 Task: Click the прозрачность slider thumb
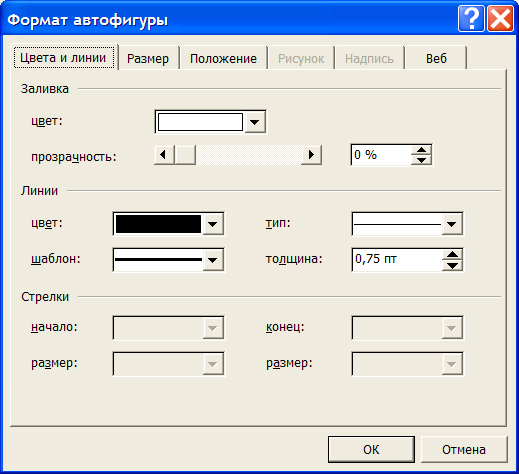click(x=185, y=155)
